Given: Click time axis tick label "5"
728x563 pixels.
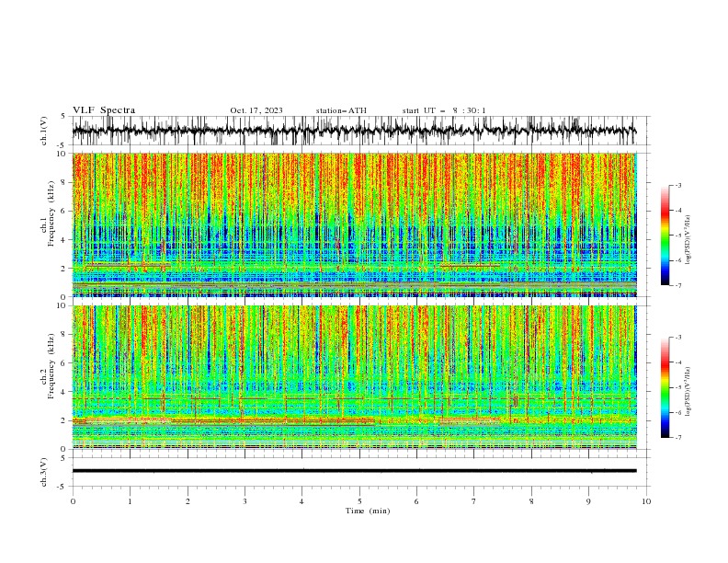Looking at the screenshot, I should coord(359,501).
